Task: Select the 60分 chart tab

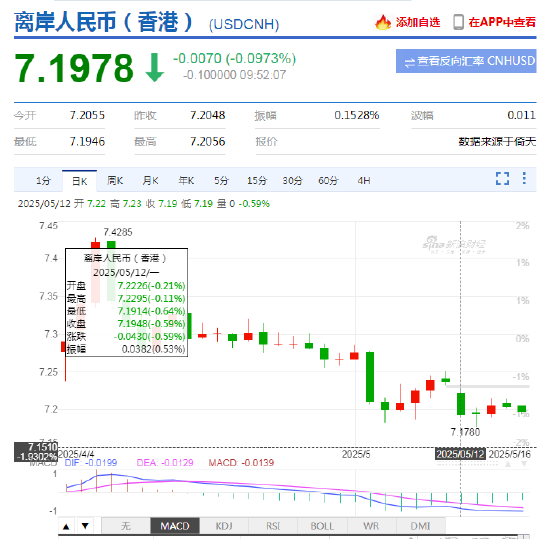Action: (x=328, y=181)
